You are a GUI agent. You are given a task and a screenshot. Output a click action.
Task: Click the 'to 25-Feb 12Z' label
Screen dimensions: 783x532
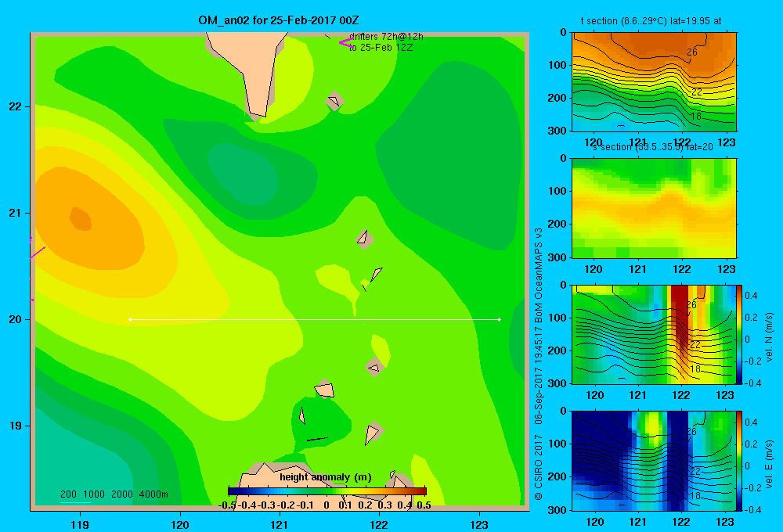click(381, 48)
